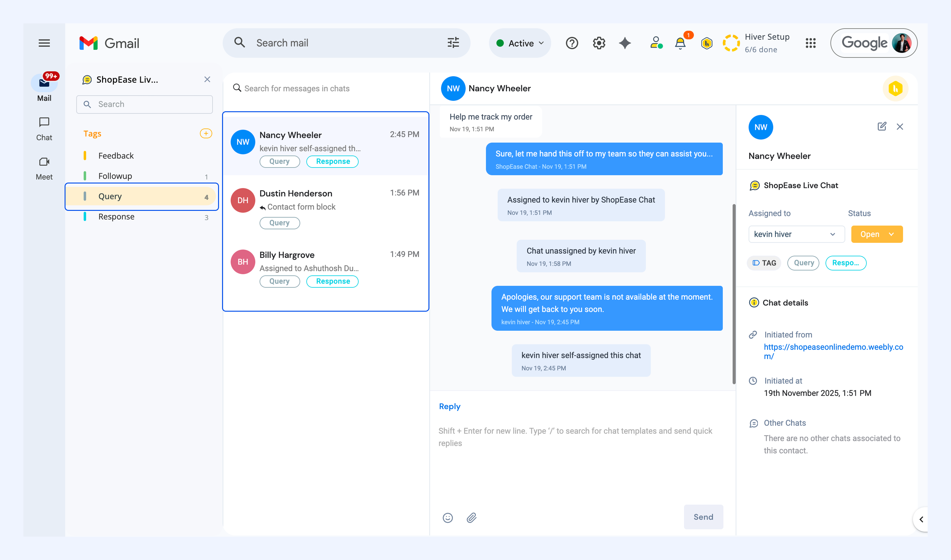Collapse side panel with the arrow button
Image resolution: width=951 pixels, height=560 pixels.
pos(921,519)
